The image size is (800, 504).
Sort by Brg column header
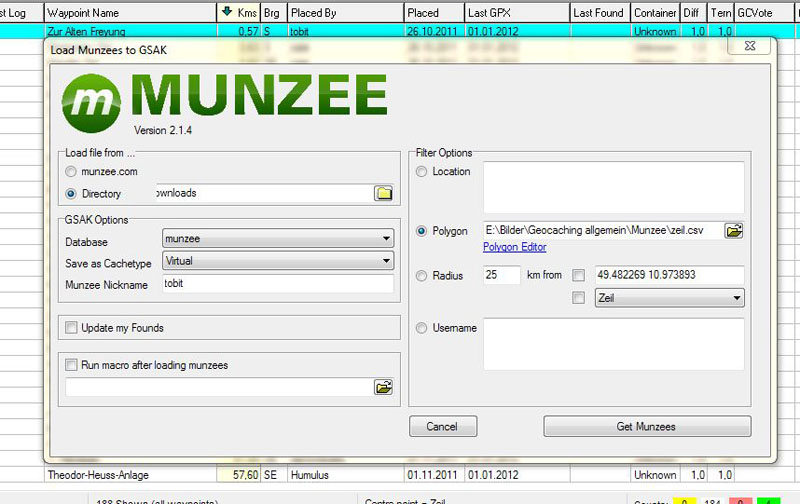coord(272,13)
